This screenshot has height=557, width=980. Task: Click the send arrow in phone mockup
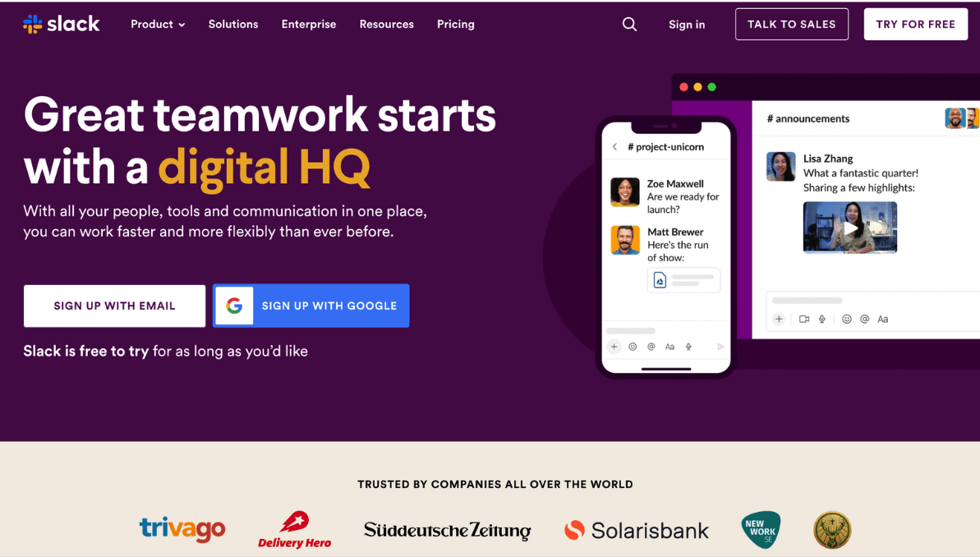pyautogui.click(x=720, y=347)
